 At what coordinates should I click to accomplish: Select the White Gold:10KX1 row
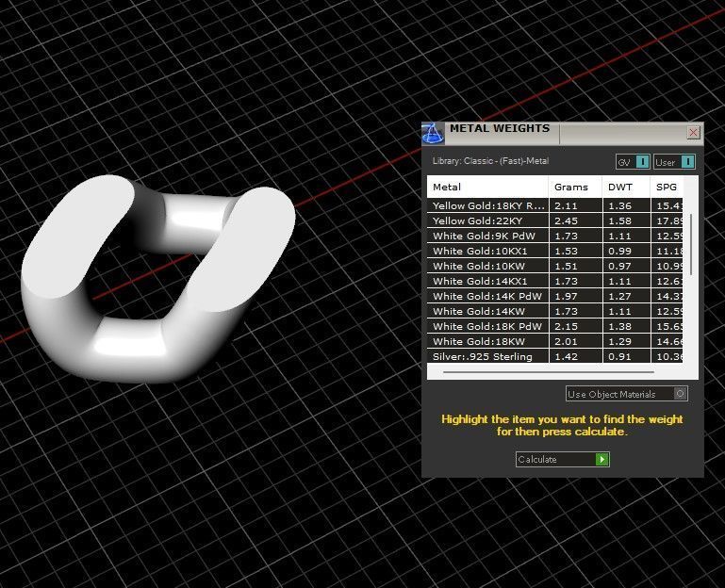(x=555, y=251)
